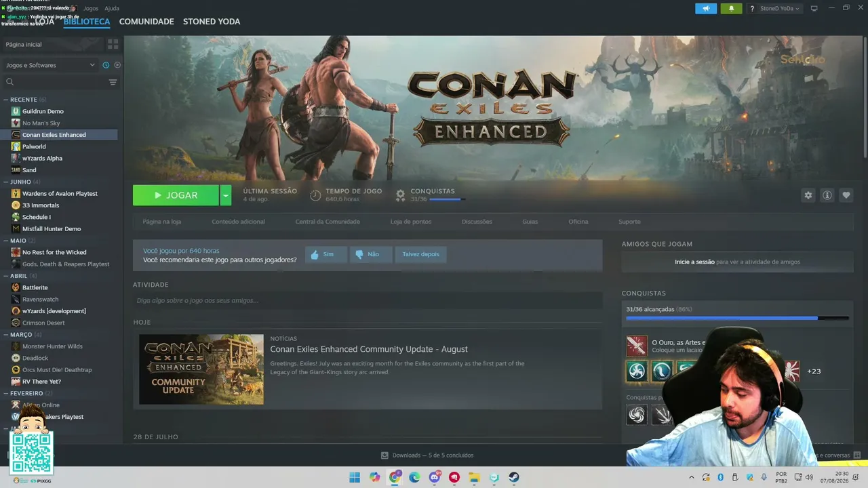
Task: Open Ajuda menu
Action: [x=112, y=8]
